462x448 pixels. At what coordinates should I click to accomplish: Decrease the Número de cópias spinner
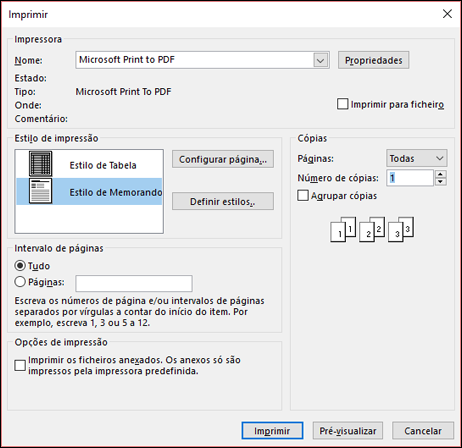(441, 182)
